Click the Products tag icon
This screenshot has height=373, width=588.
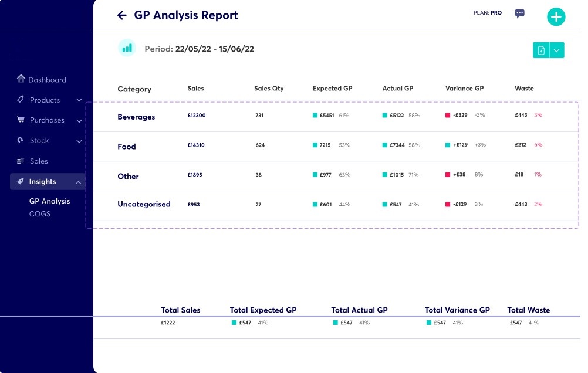coord(21,100)
